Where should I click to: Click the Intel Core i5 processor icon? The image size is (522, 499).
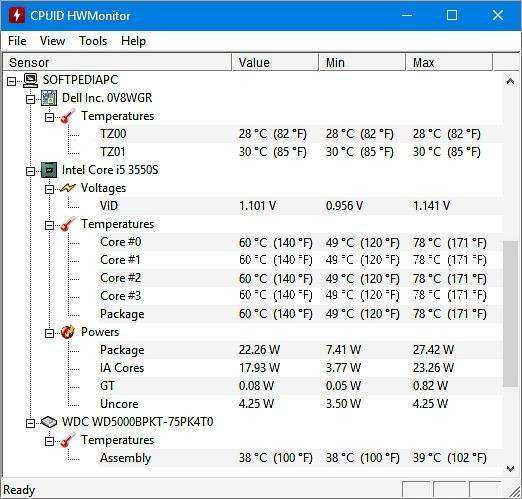[x=49, y=170]
